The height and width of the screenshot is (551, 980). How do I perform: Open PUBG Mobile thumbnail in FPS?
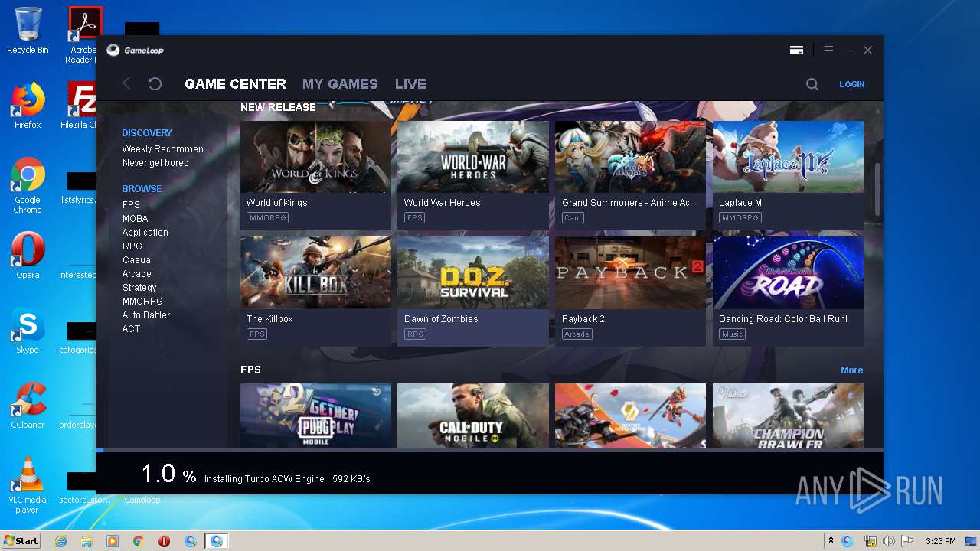coord(315,416)
